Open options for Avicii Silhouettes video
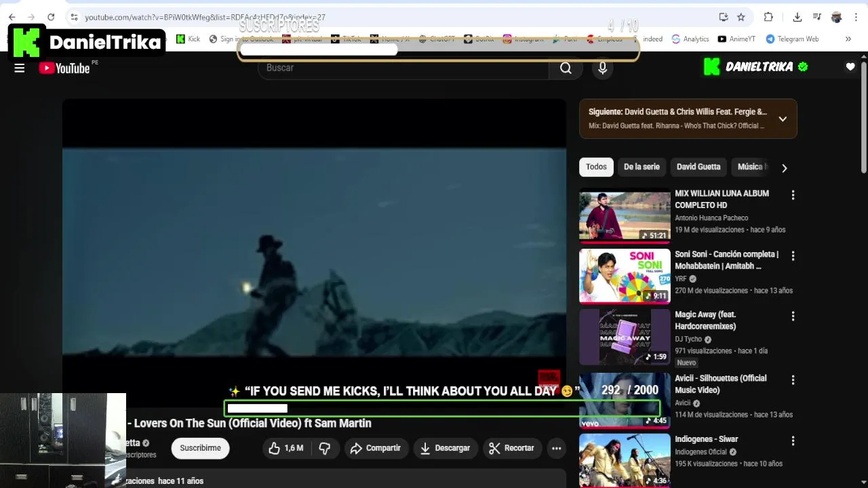The width and height of the screenshot is (868, 488). point(793,380)
